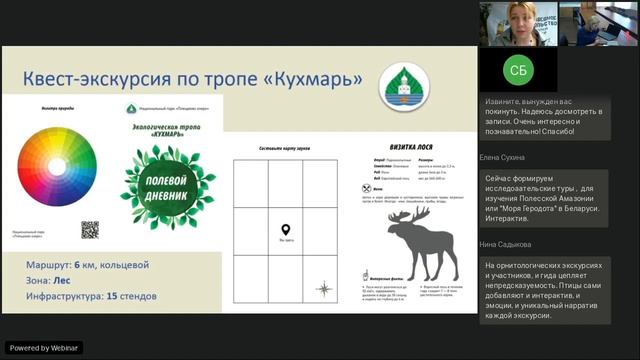Click the text 'Инфраструктура: 15 стендов'
The width and height of the screenshot is (640, 360).
91,296
